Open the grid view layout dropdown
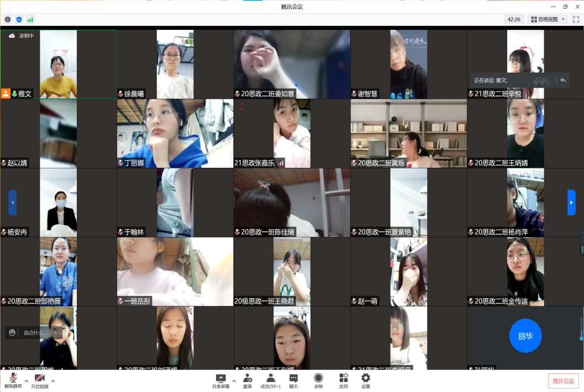This screenshot has height=392, width=584. tap(548, 19)
